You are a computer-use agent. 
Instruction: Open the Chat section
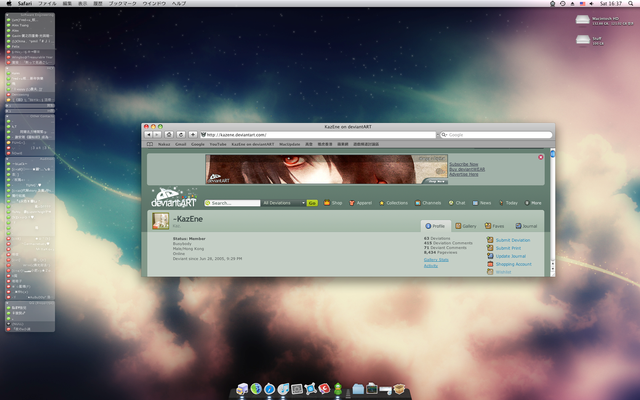coord(457,203)
